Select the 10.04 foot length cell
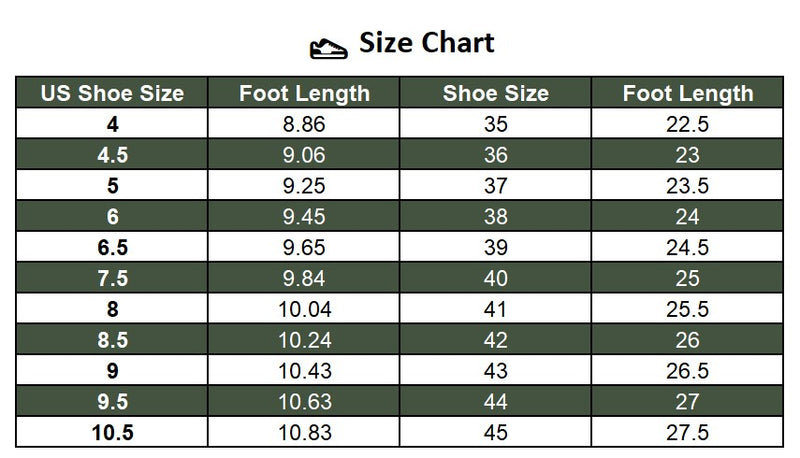Image resolution: width=800 pixels, height=458 pixels. (304, 309)
